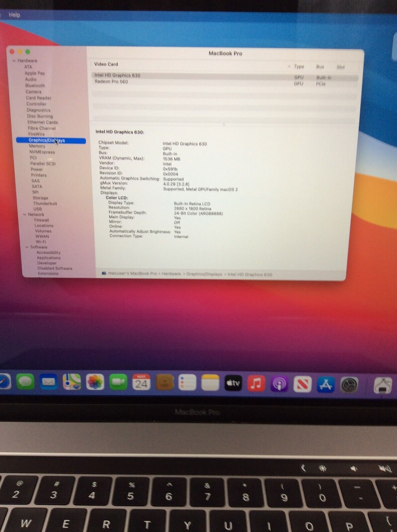Sort by Slot column header
The width and height of the screenshot is (397, 532).
click(x=341, y=67)
